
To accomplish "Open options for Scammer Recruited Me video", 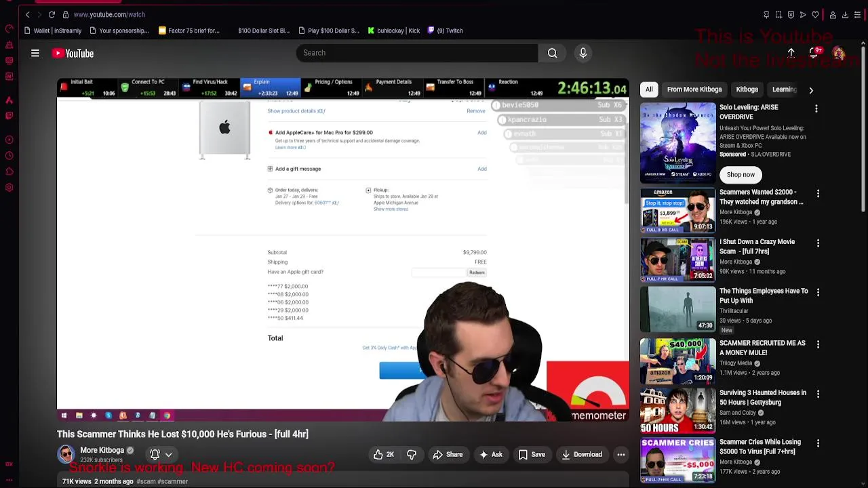I will [x=818, y=344].
